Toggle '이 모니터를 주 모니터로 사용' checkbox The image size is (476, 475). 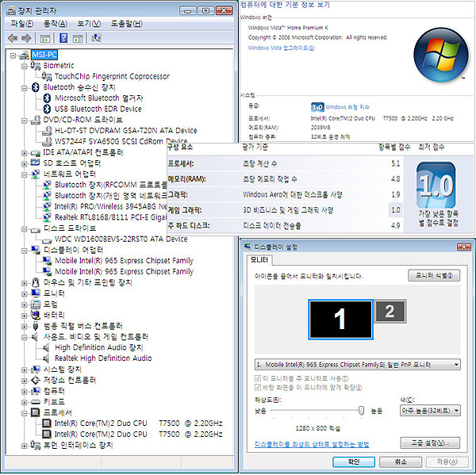click(x=258, y=378)
